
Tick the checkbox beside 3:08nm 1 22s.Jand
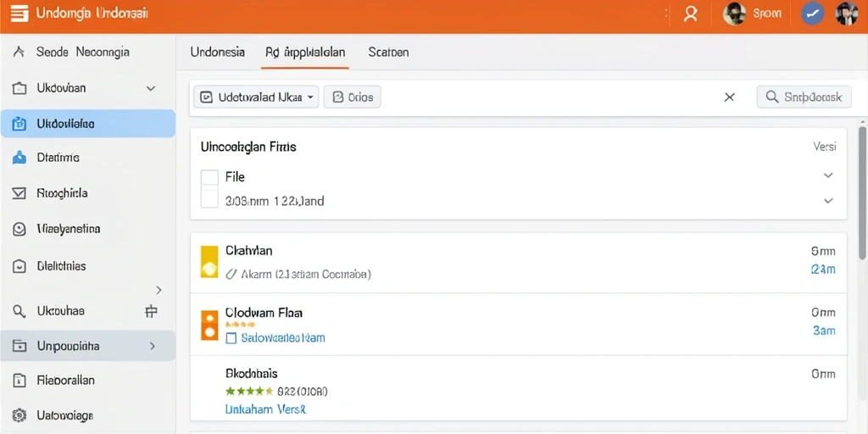(209, 198)
